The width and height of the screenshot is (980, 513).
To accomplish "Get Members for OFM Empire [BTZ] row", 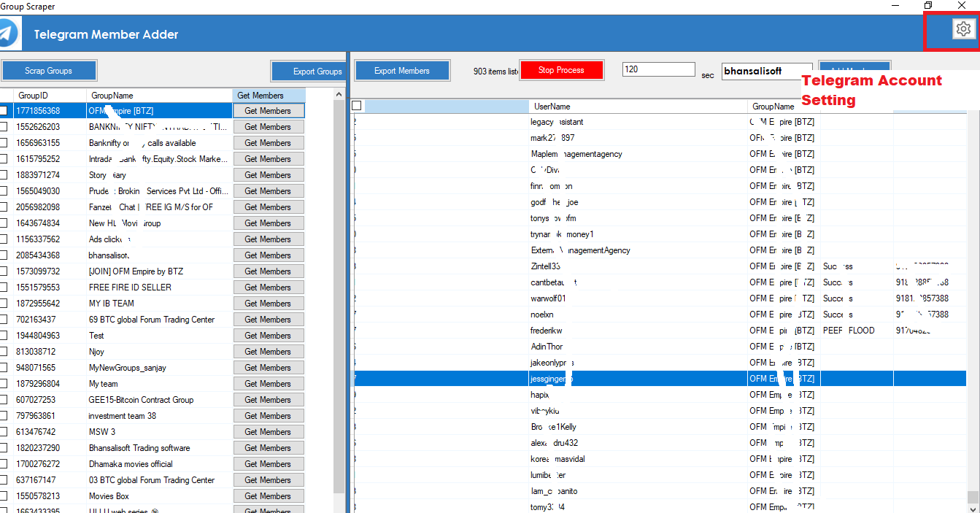I will [268, 111].
